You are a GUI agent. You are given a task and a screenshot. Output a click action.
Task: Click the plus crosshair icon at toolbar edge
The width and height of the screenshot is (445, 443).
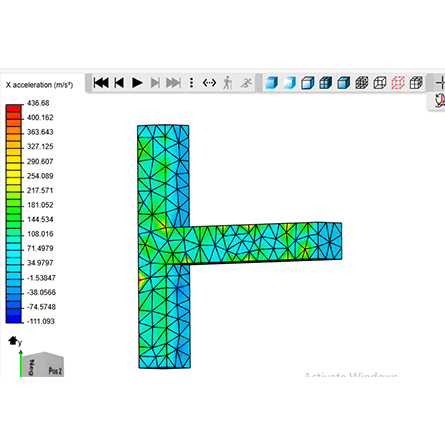441,83
